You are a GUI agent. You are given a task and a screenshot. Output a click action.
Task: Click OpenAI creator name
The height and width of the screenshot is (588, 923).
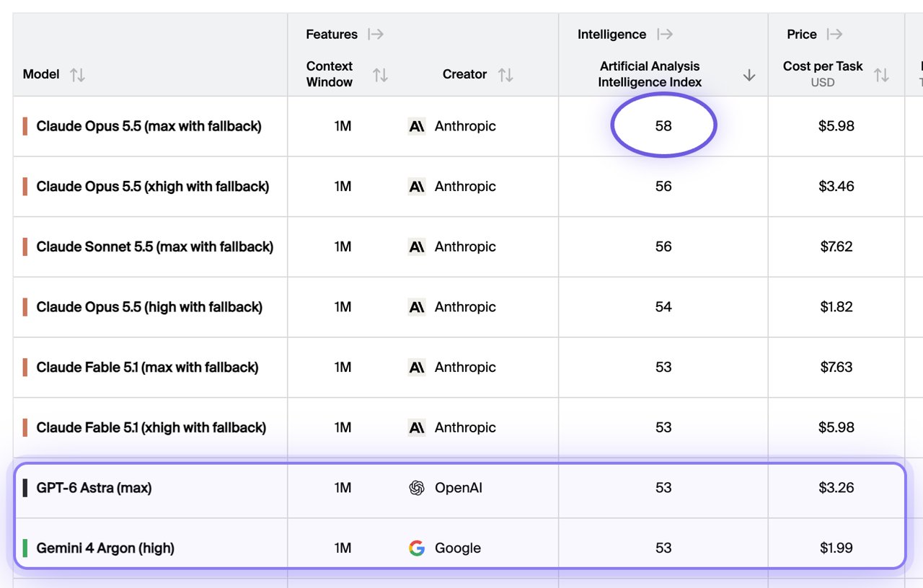click(458, 488)
